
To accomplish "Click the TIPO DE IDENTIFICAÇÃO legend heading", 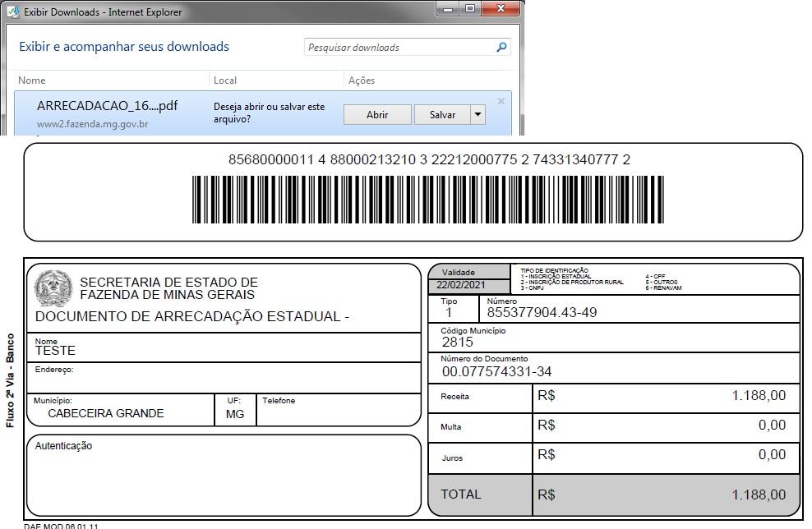I will tap(554, 270).
